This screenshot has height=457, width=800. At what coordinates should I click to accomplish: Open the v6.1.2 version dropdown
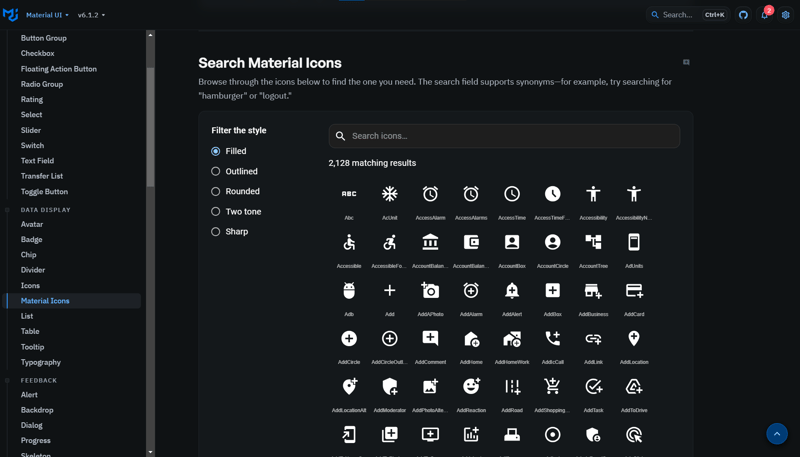91,15
